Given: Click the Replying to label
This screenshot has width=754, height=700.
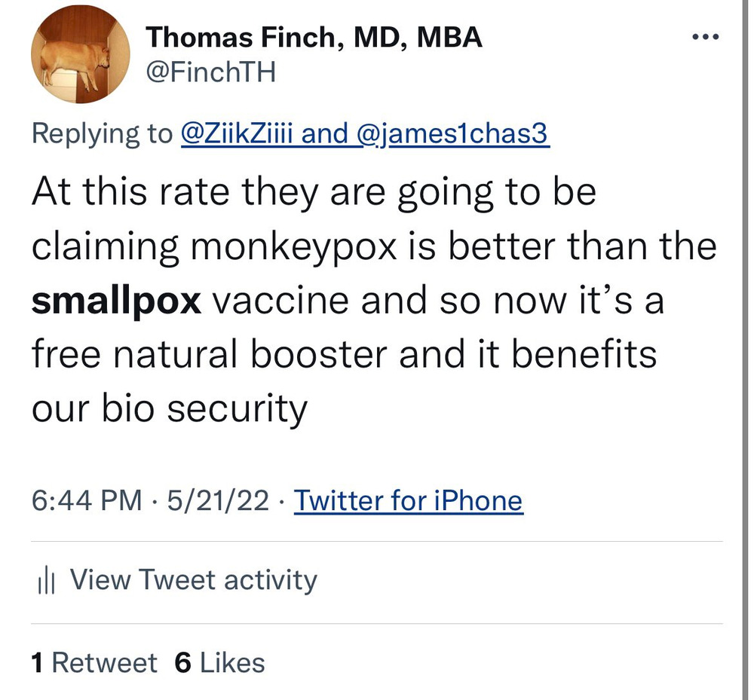Looking at the screenshot, I should point(102,133).
